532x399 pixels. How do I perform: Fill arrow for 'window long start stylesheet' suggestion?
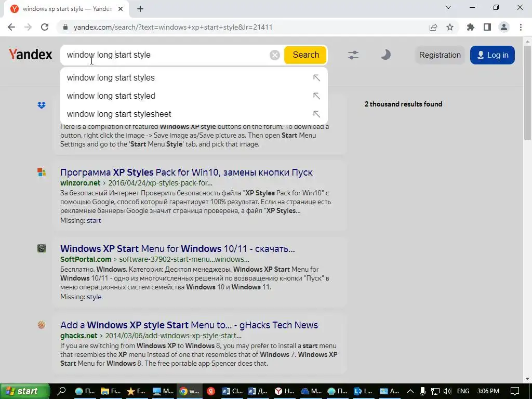pos(316,114)
